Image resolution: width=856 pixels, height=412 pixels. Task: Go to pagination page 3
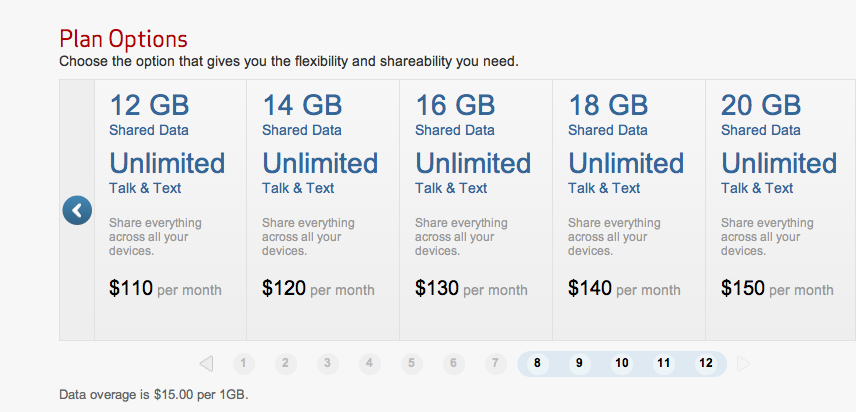tap(328, 363)
